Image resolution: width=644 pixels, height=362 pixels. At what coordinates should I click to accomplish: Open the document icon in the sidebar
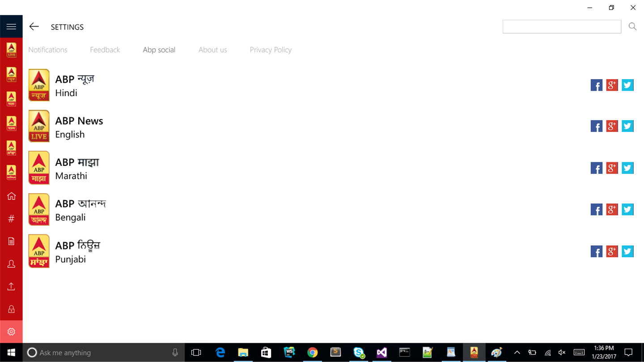pyautogui.click(x=11, y=241)
